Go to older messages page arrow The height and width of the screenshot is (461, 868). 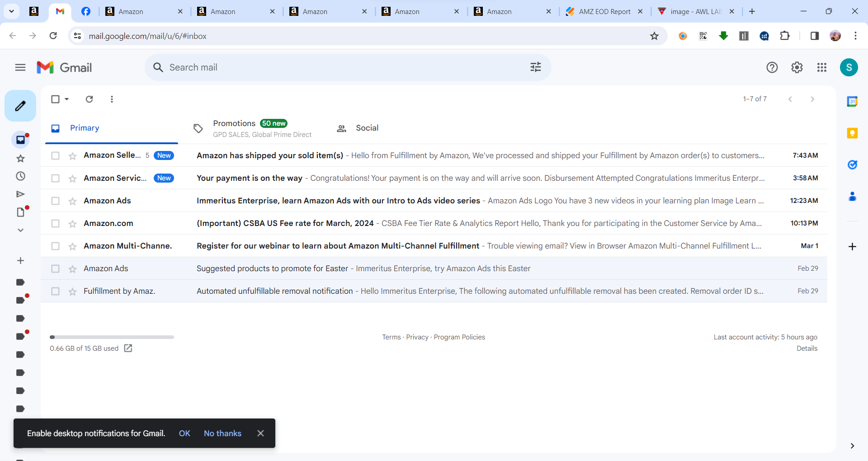click(812, 99)
